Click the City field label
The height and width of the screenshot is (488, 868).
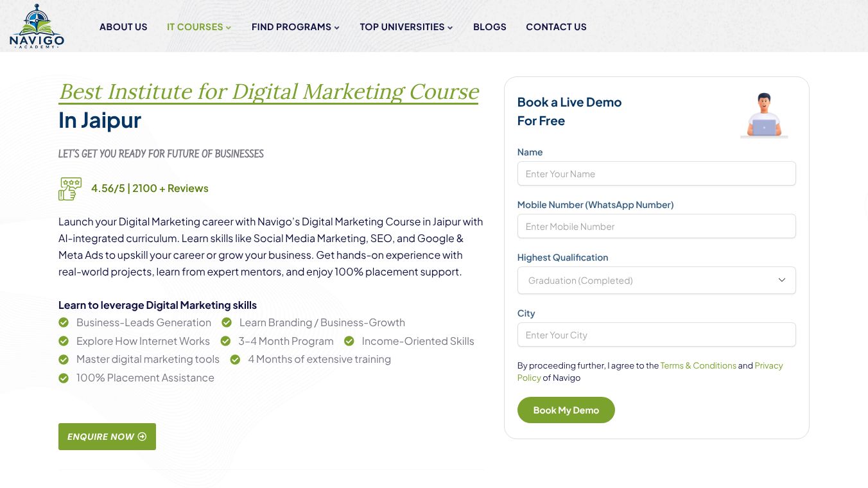click(x=526, y=313)
